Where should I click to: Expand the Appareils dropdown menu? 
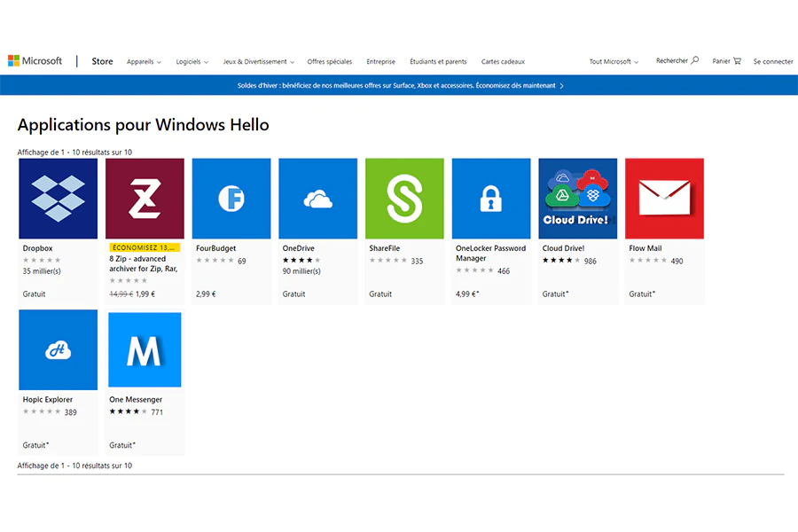coord(144,62)
